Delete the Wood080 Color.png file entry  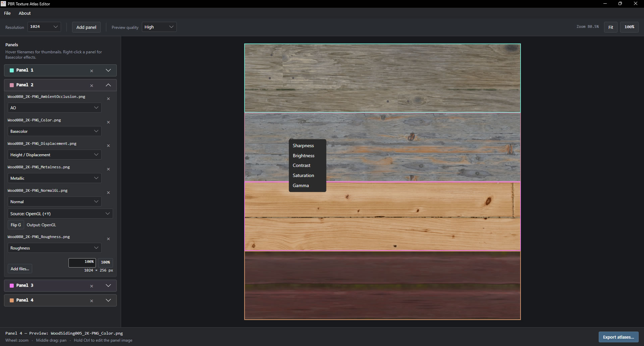108,122
